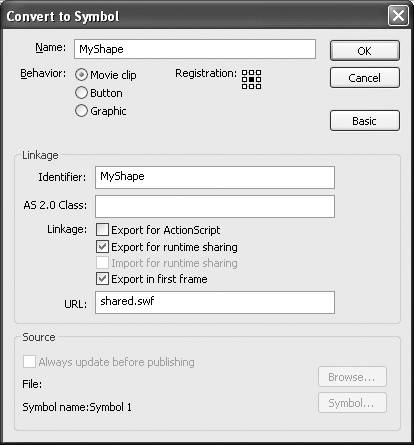Choose the top-right registration grid square
Viewport: 414px width, 445px height.
[x=258, y=73]
